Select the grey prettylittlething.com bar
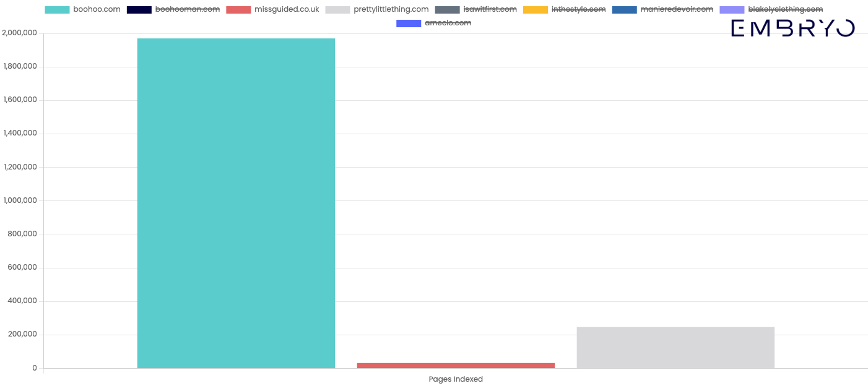 pos(675,348)
